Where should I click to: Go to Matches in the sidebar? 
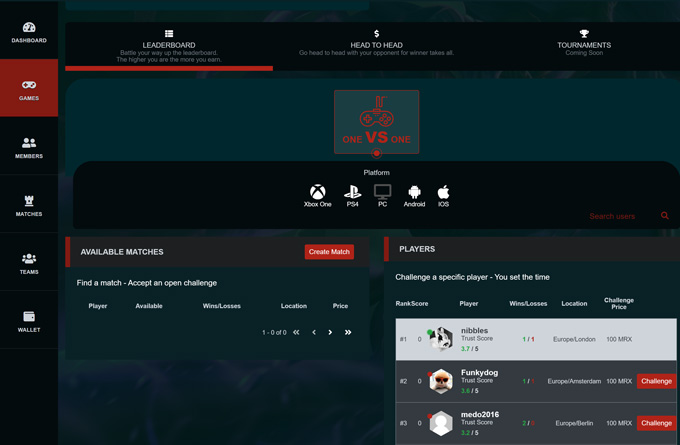pos(29,204)
